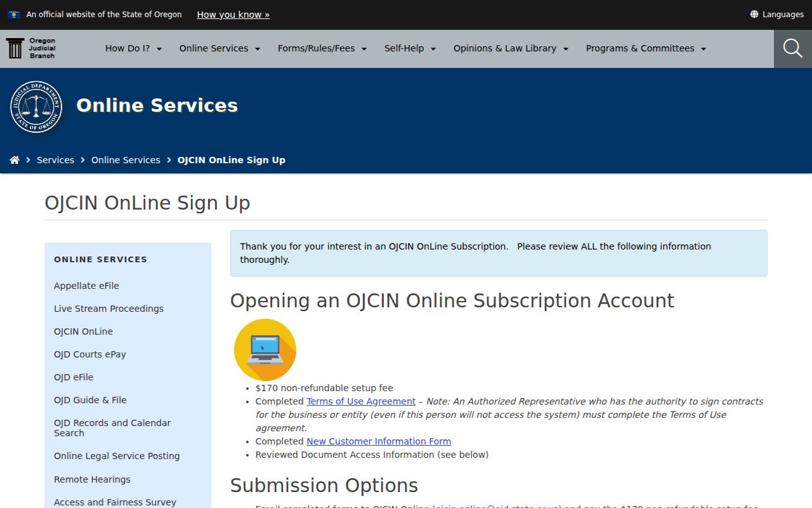
Task: Open Appellate eFile in sidebar
Action: click(x=86, y=286)
